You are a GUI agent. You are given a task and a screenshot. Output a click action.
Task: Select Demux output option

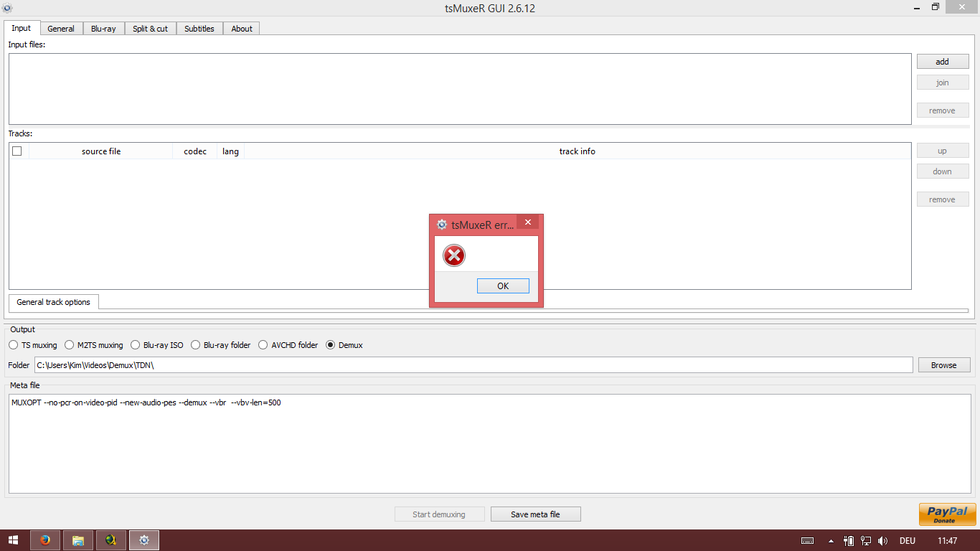344,345
